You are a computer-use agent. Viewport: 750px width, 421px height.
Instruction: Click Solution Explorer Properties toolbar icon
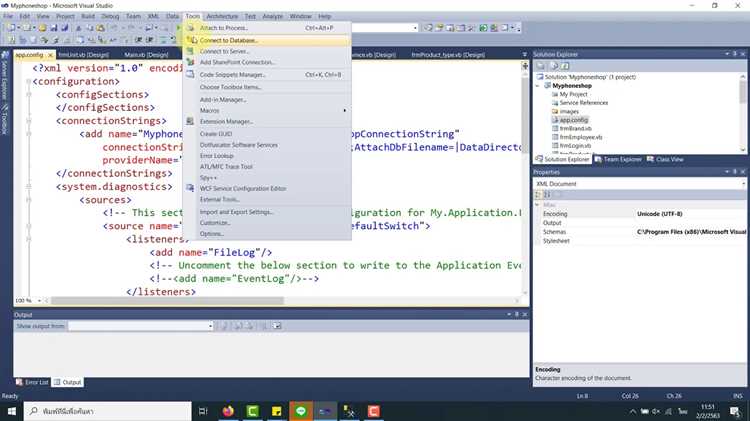point(540,66)
